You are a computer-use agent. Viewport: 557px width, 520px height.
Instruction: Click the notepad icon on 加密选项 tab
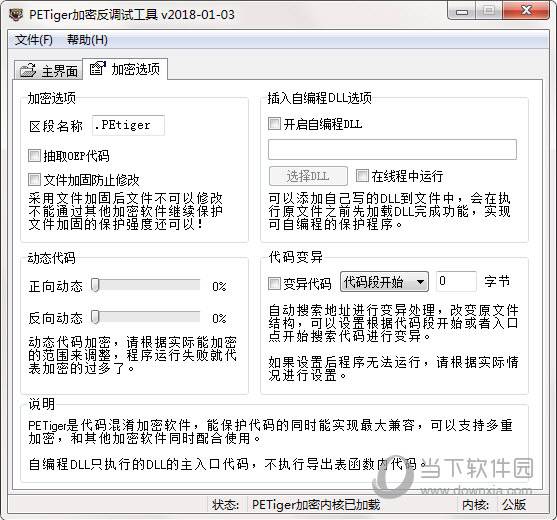pos(97,68)
